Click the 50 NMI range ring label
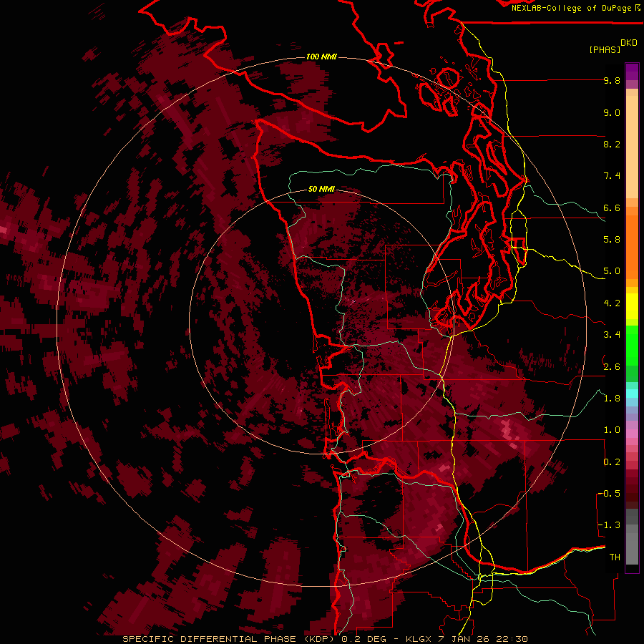The image size is (644, 644). click(x=321, y=189)
